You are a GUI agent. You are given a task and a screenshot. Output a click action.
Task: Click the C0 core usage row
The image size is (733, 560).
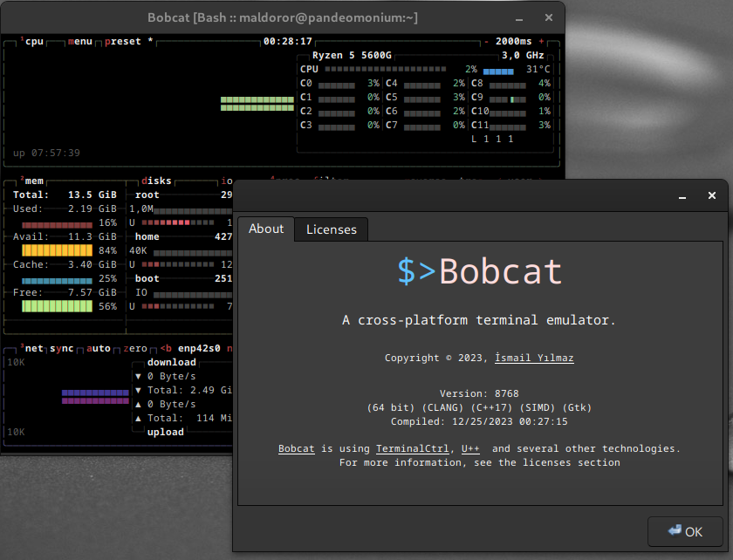point(339,83)
